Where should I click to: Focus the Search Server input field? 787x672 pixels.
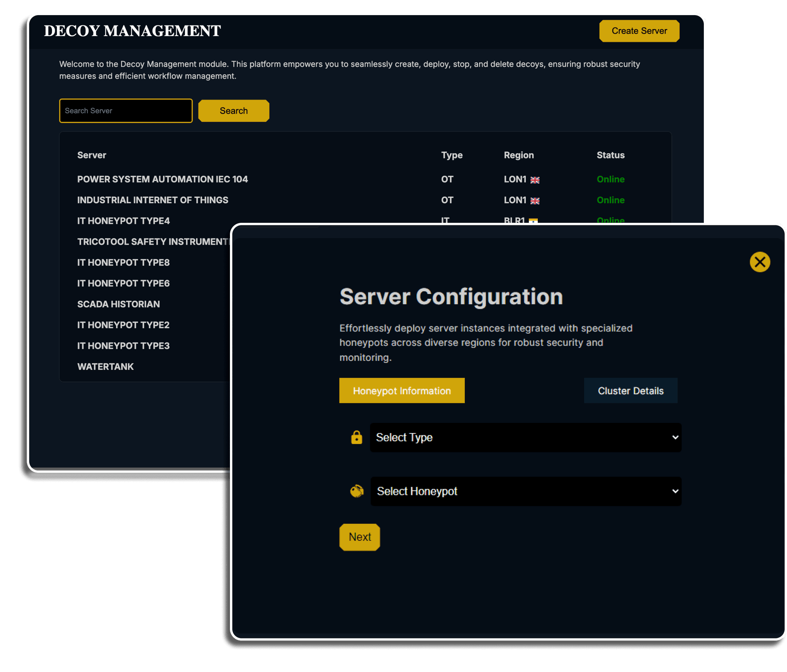click(126, 111)
